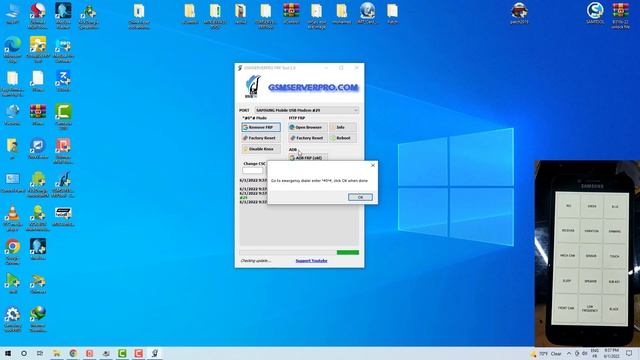This screenshot has width=640, height=360.
Task: Open the PORT dropdown for Samsung modem
Action: click(x=307, y=110)
